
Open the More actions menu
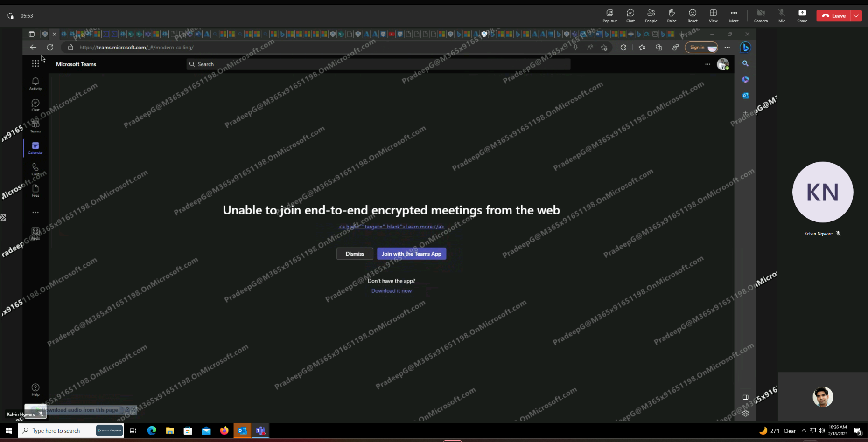734,15
